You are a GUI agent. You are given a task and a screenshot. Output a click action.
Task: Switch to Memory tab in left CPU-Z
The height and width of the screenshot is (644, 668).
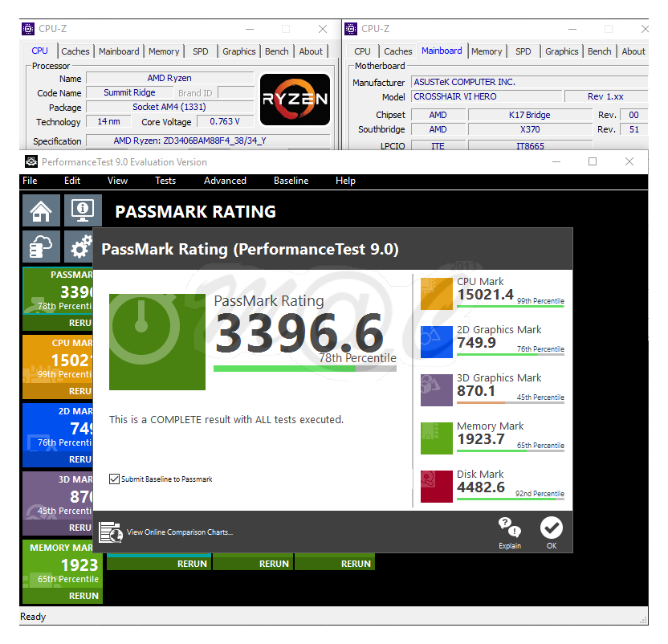[164, 51]
